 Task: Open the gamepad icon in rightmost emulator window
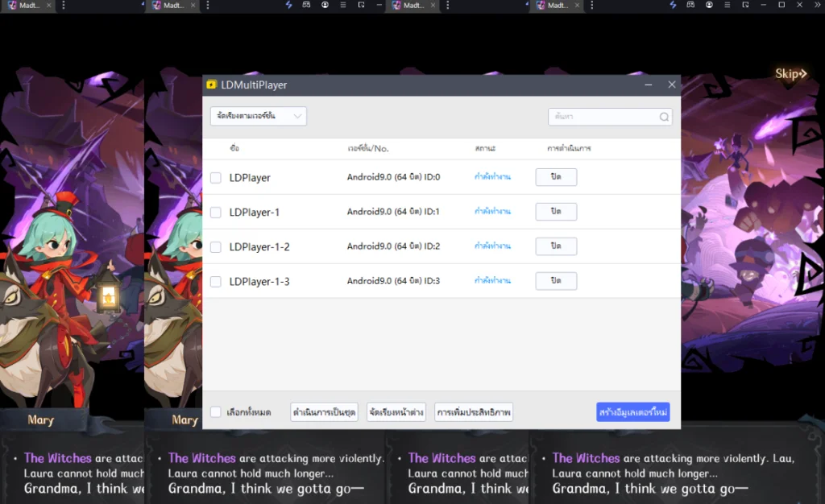[x=690, y=5]
